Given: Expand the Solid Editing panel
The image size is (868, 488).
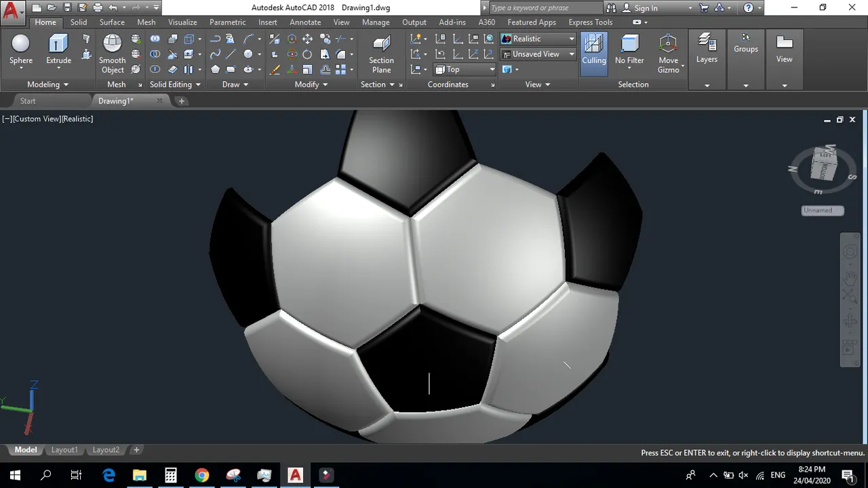Looking at the screenshot, I should [175, 85].
